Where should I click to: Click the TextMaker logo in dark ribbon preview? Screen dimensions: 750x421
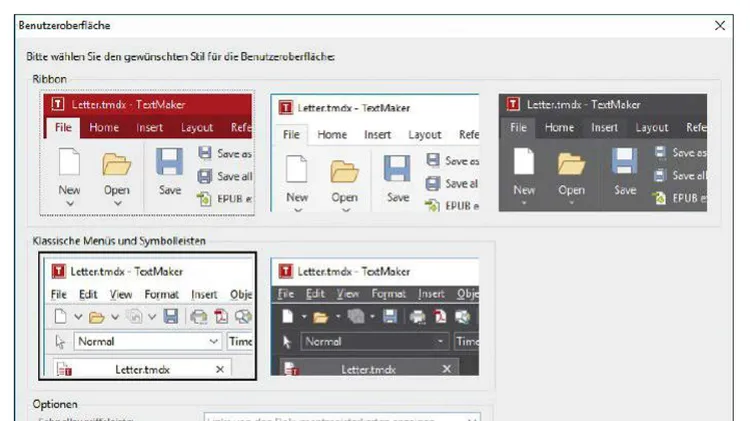pos(513,104)
